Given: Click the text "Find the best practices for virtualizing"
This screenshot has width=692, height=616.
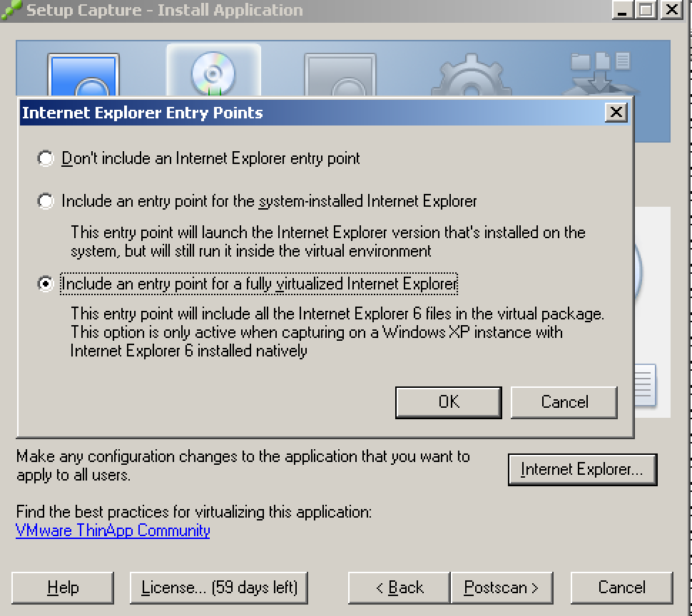Looking at the screenshot, I should click(x=142, y=512).
